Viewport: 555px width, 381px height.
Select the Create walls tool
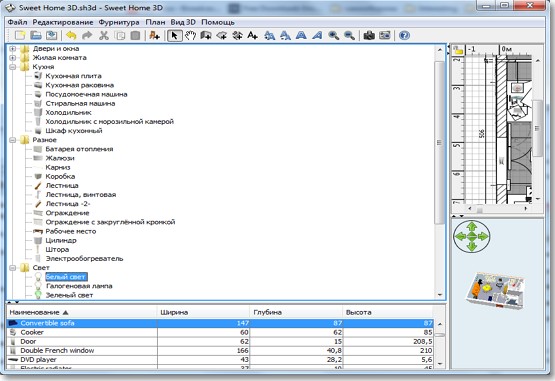tap(206, 35)
